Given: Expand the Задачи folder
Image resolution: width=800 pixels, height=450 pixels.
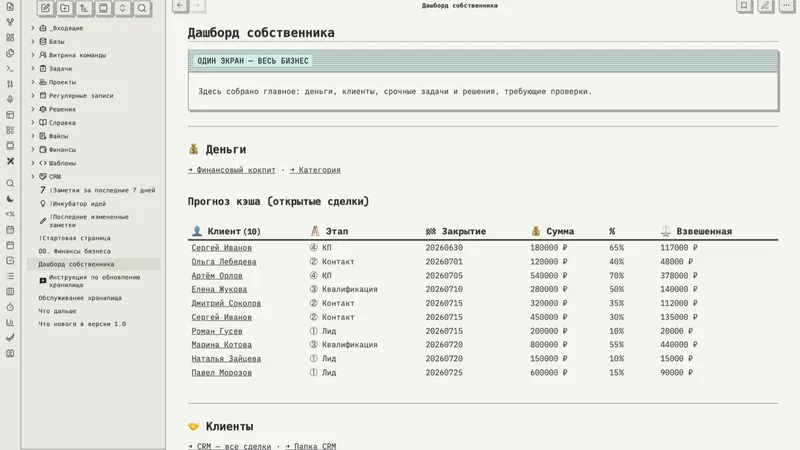Looking at the screenshot, I should [33, 68].
